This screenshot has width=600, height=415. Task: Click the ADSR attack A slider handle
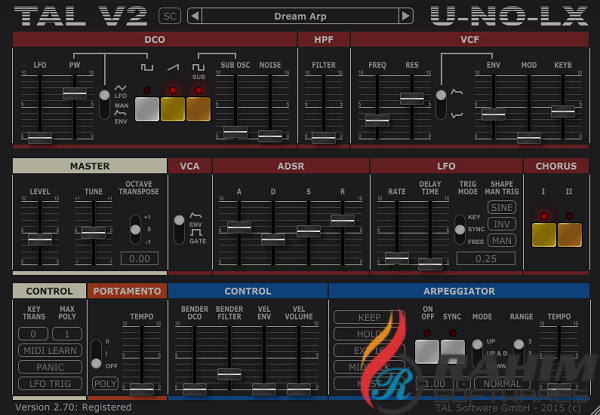239,227
